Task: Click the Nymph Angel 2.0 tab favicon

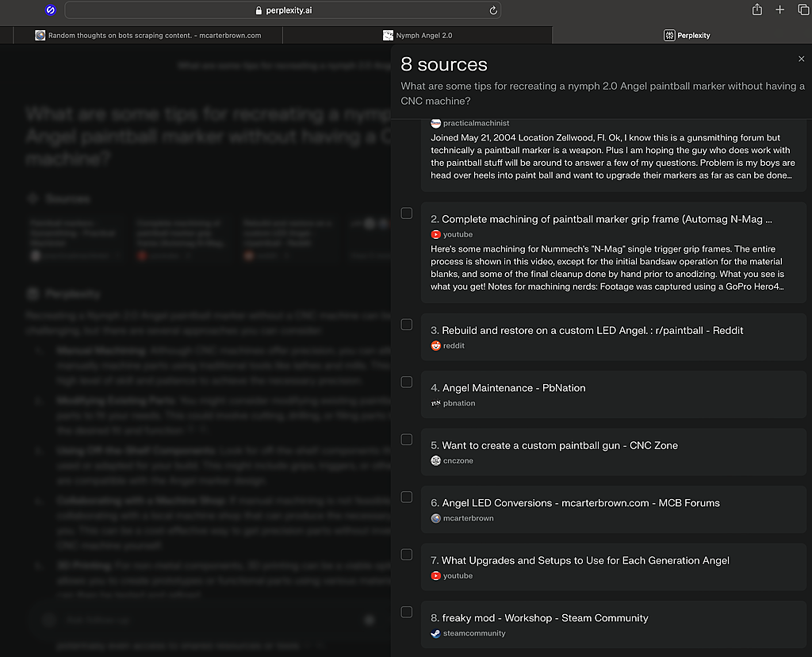Action: point(388,35)
